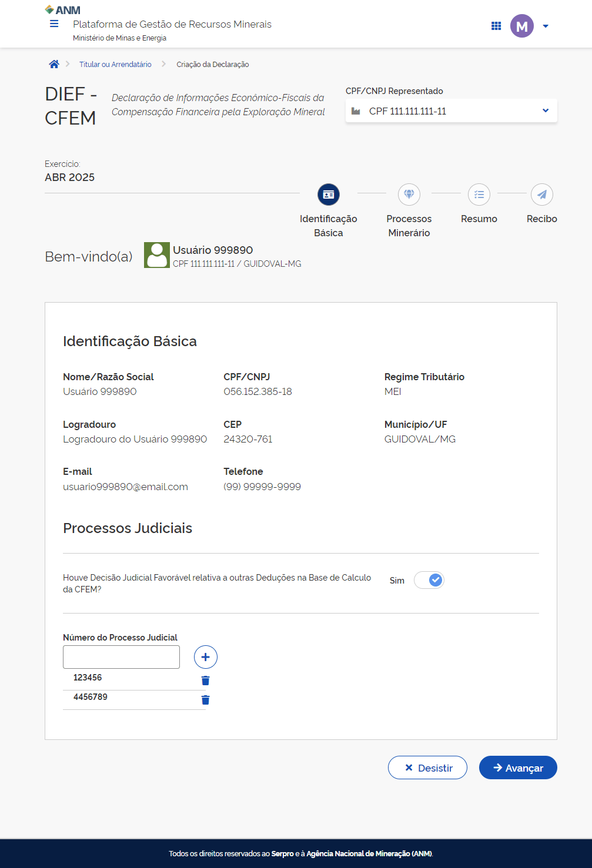Focus the Número do Processo Judicial field

pyautogui.click(x=121, y=657)
